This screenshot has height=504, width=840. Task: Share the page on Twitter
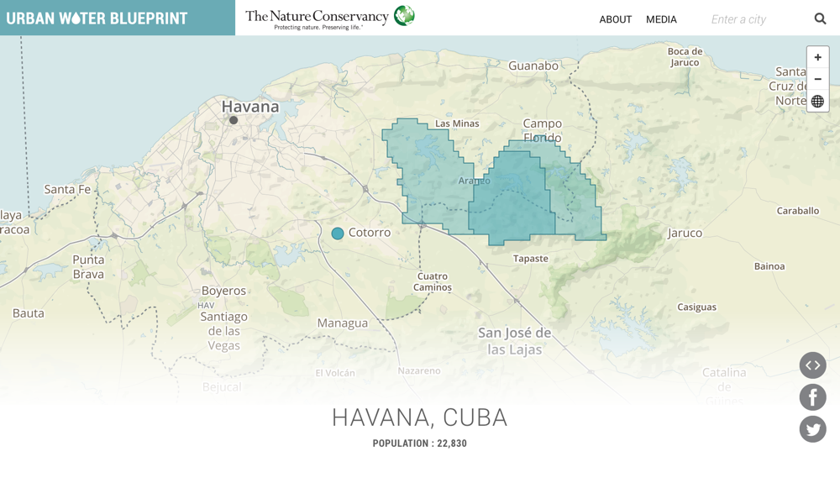812,429
